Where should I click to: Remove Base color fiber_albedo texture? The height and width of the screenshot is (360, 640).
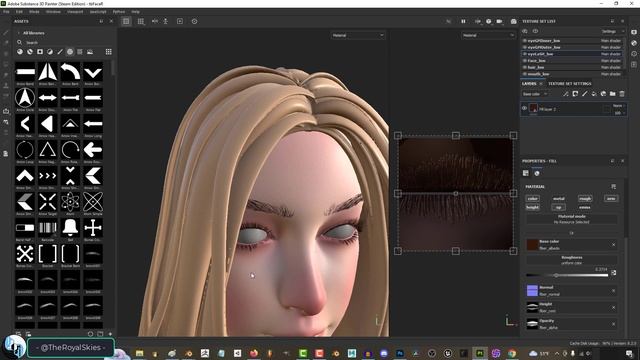[x=613, y=245]
